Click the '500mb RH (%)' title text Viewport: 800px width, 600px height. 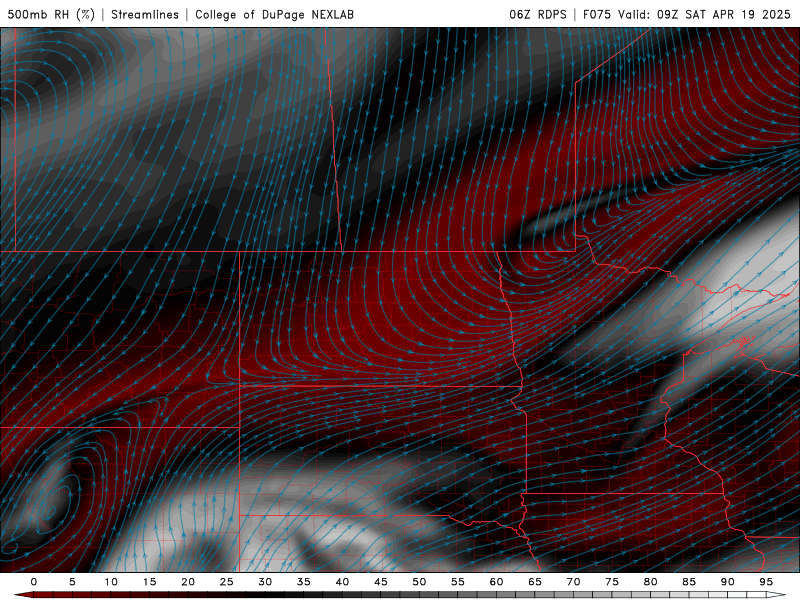click(51, 14)
